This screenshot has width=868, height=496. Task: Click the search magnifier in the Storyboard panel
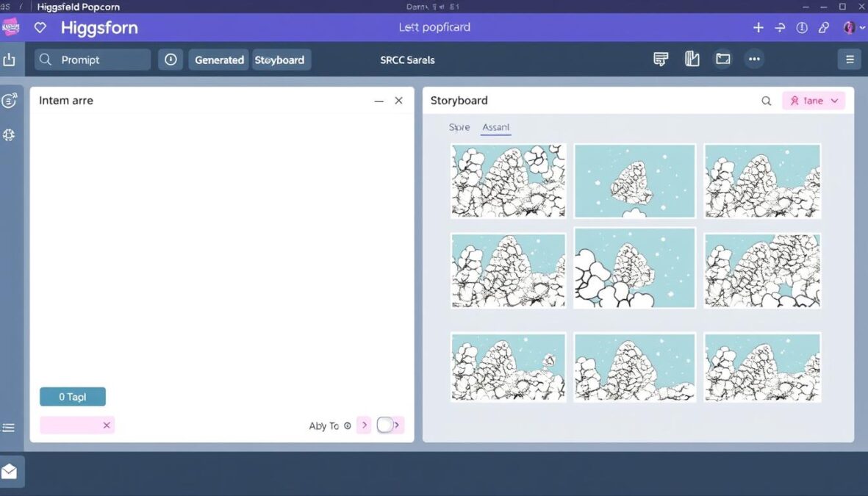coord(766,100)
